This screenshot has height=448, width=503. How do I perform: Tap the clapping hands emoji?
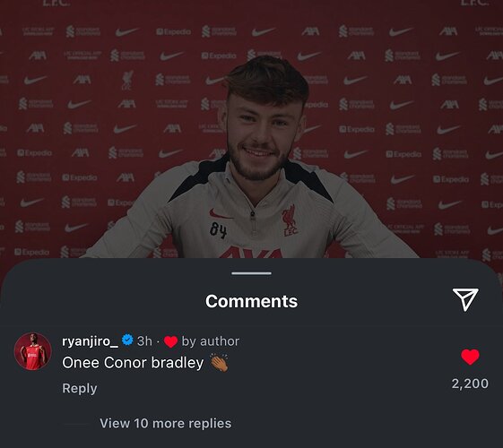click(220, 363)
